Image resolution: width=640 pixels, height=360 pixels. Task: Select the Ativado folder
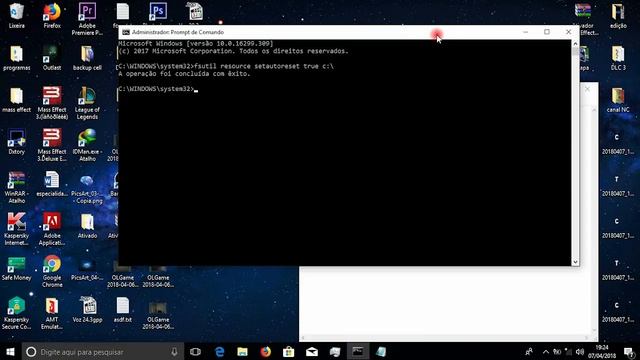[x=87, y=226]
